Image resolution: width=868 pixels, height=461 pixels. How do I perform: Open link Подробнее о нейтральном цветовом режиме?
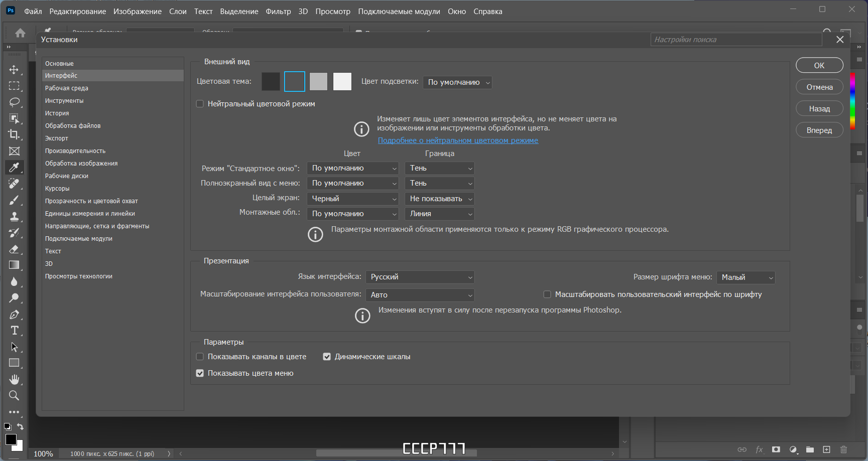pyautogui.click(x=458, y=140)
